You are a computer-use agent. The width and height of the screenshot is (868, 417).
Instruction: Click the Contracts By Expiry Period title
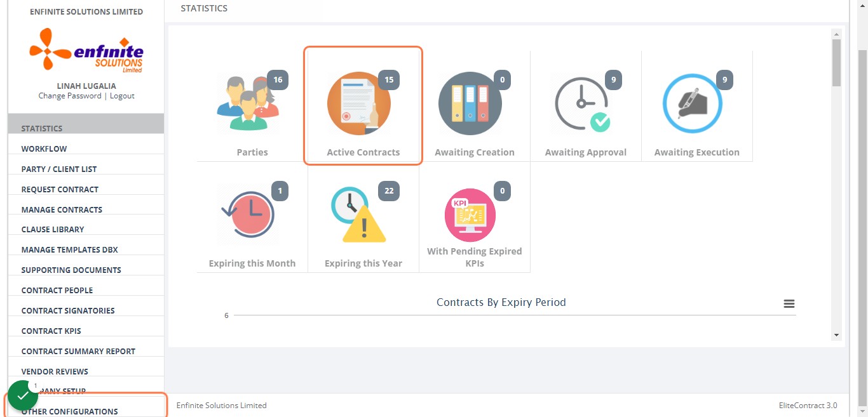tap(501, 302)
